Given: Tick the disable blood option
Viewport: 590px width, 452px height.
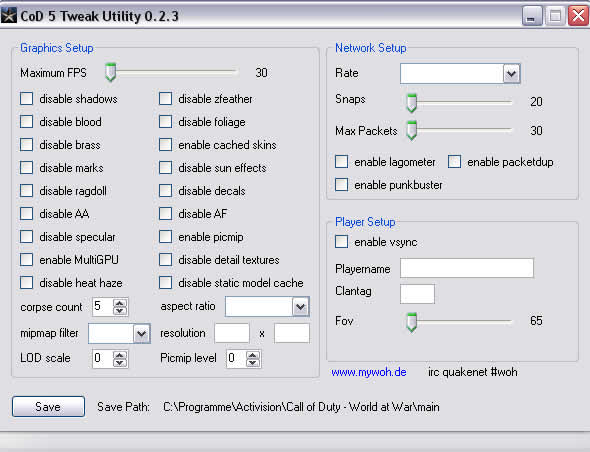Looking at the screenshot, I should tap(26, 122).
